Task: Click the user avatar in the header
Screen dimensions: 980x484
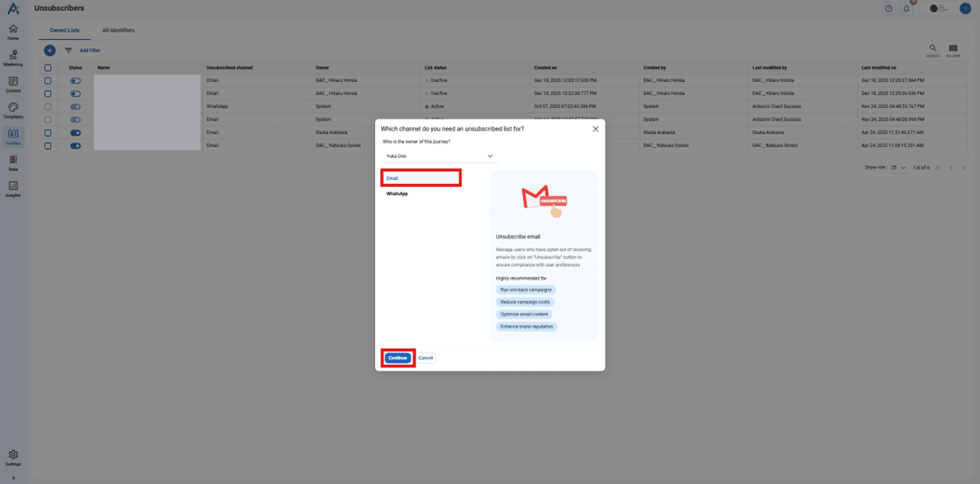Action: point(965,9)
